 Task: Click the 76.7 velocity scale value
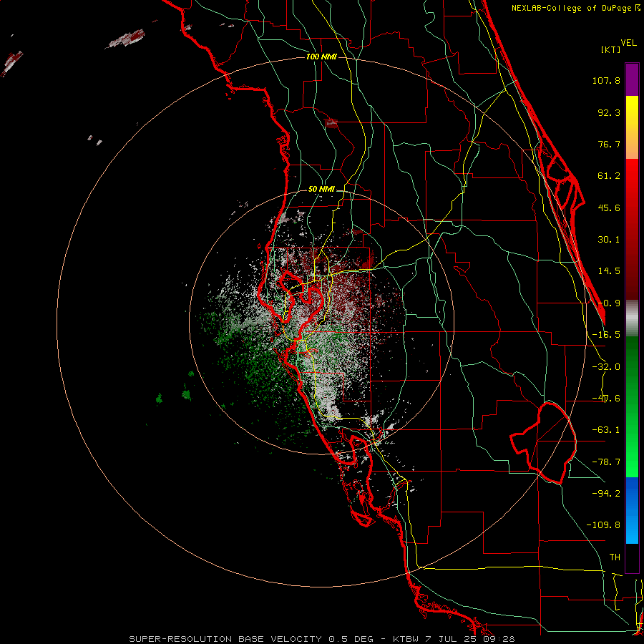tap(609, 144)
